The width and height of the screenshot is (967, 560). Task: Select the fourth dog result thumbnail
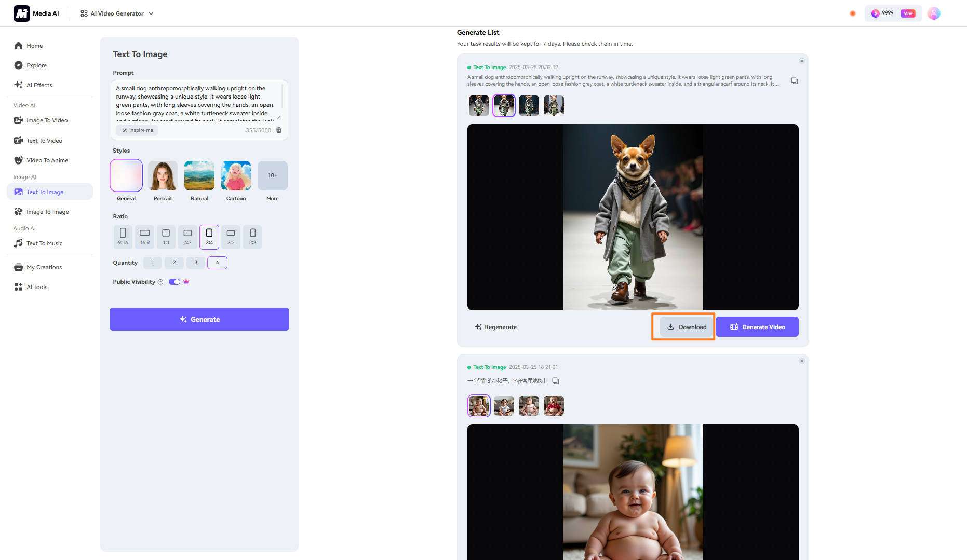click(x=554, y=106)
